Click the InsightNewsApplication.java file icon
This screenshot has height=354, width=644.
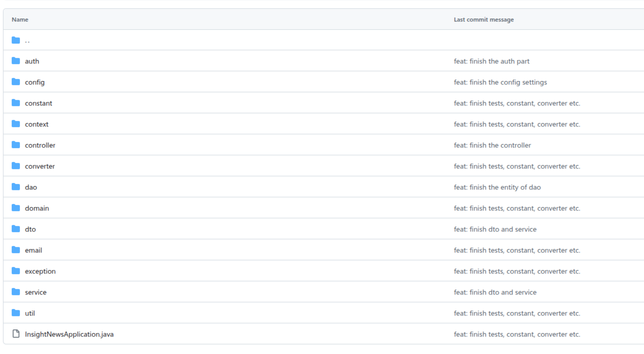(16, 334)
